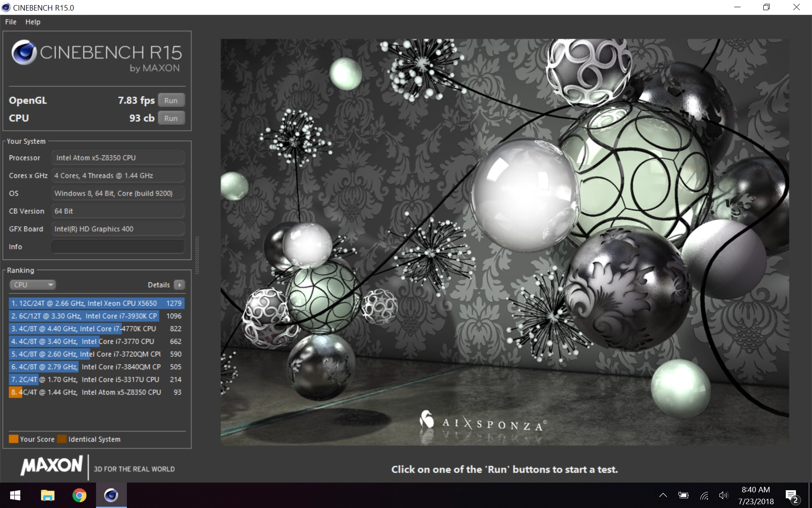
Task: Click the battery status tray icon
Action: (x=683, y=495)
